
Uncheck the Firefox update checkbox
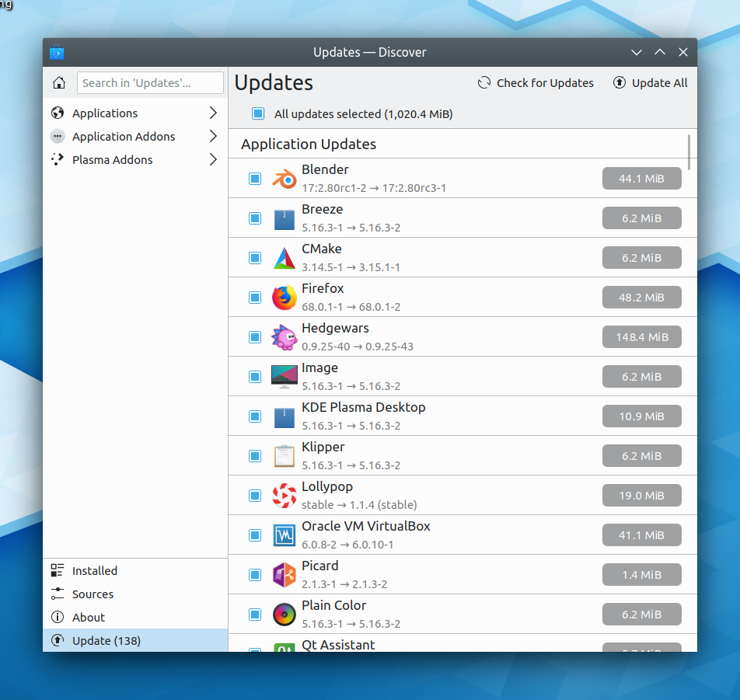tap(255, 298)
